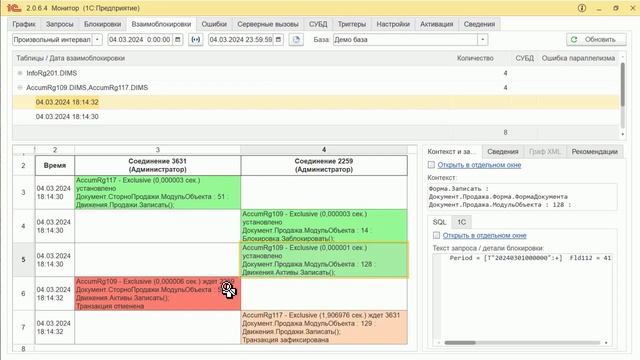Toggle the context Открыть в отдельном окне checkbox
640x360 pixels.
pos(431,165)
